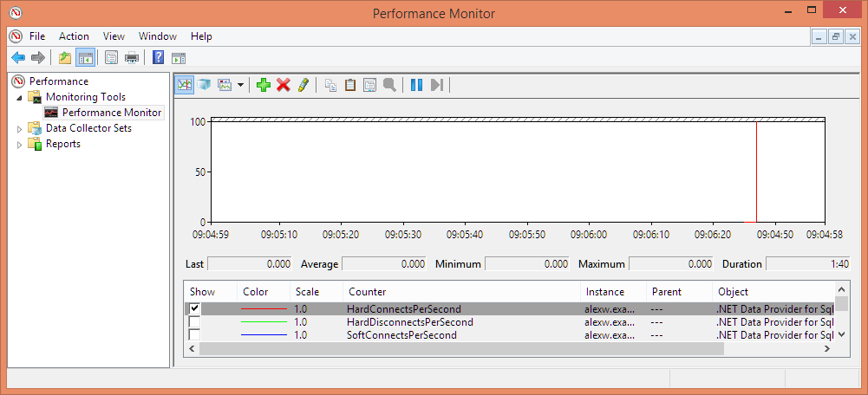
Task: Click the Zoom magnifier icon
Action: point(389,85)
